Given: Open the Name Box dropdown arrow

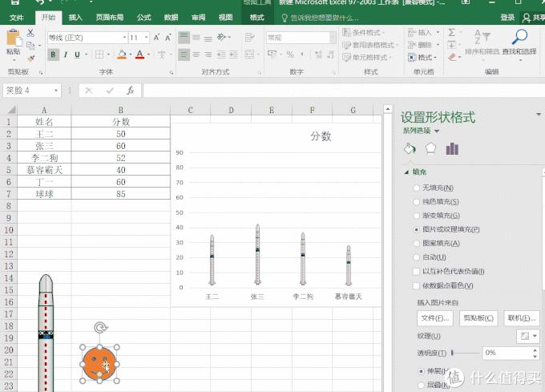Looking at the screenshot, I should point(56,91).
